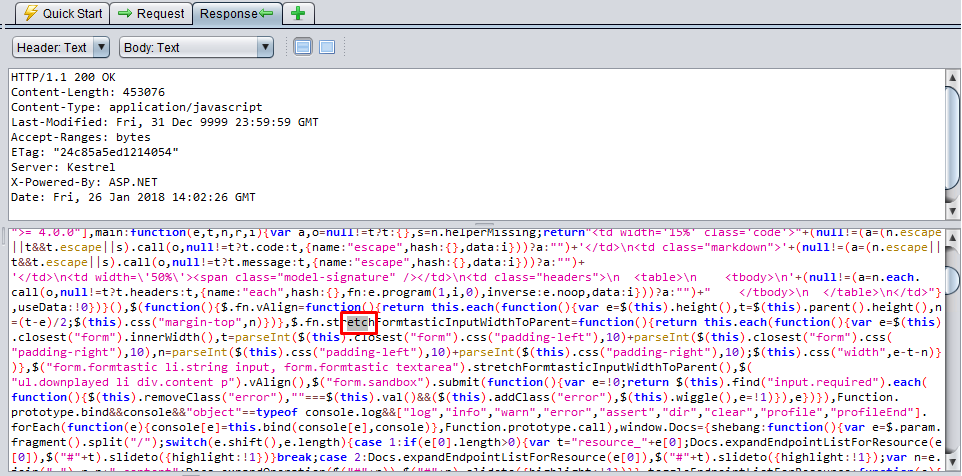Click the header pane scrollbar up arrow
Image resolution: width=962 pixels, height=476 pixels.
click(x=953, y=77)
